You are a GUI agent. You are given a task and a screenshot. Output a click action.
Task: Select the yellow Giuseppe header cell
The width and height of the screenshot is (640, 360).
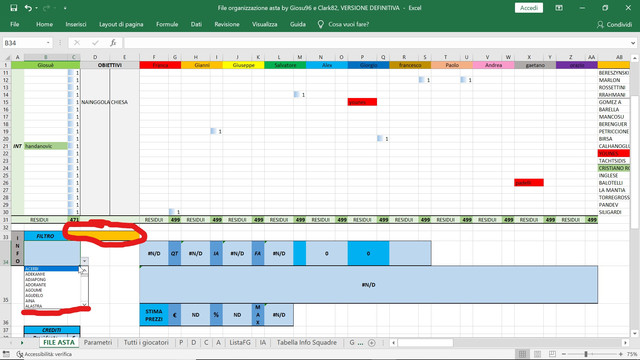pyautogui.click(x=243, y=65)
